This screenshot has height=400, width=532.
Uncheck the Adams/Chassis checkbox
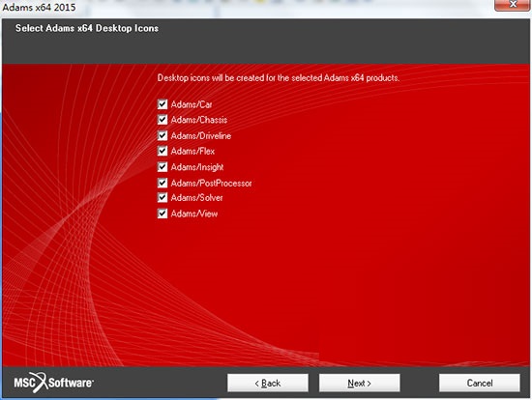[163, 119]
